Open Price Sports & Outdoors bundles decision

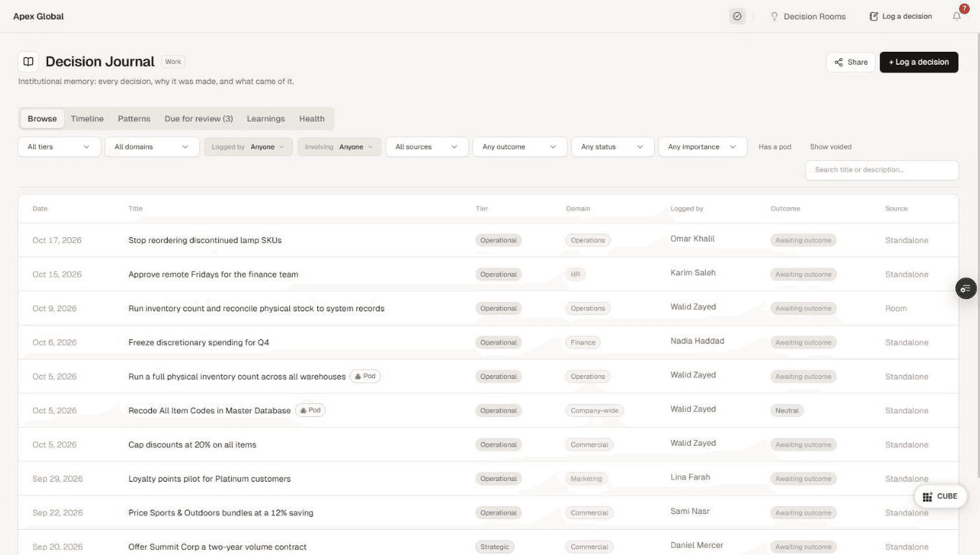tap(221, 513)
